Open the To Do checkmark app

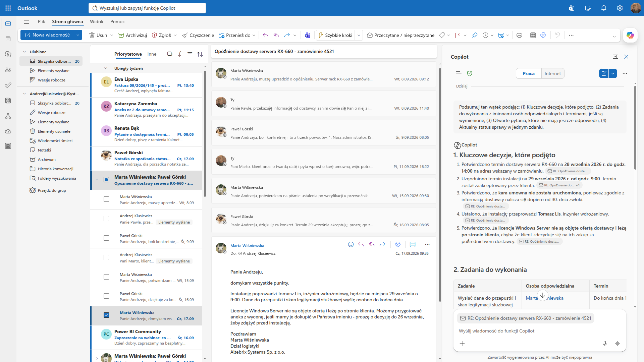click(8, 85)
